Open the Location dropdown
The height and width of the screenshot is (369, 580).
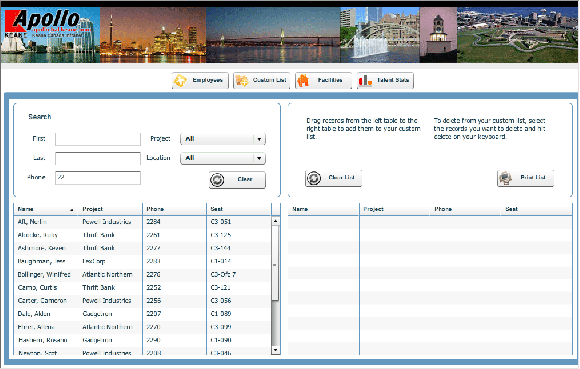[x=223, y=158]
